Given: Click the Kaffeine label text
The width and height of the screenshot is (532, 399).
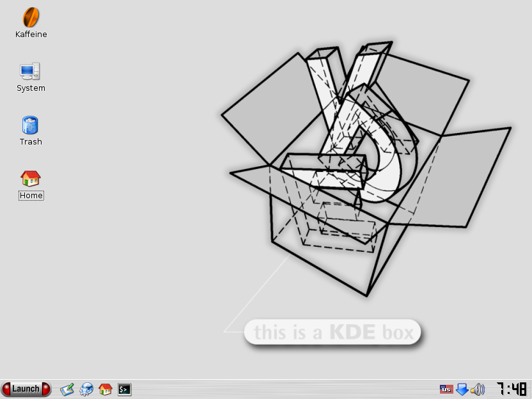Looking at the screenshot, I should (31, 35).
